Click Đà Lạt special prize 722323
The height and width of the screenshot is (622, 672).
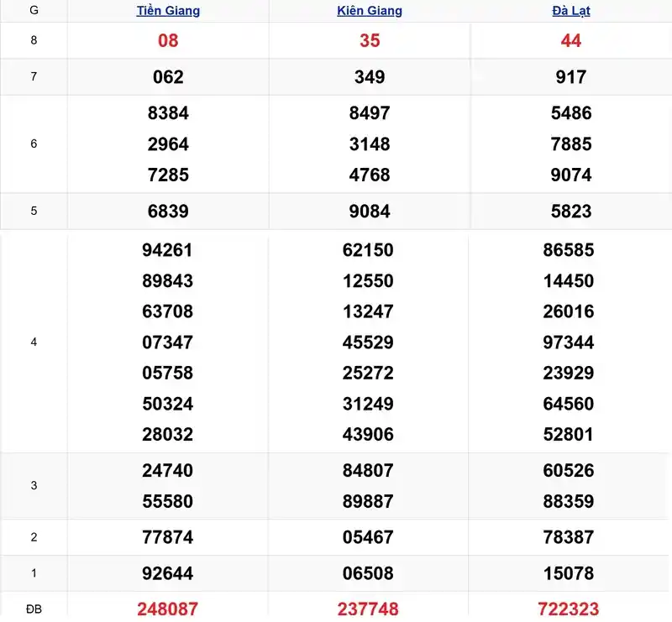pos(569,609)
